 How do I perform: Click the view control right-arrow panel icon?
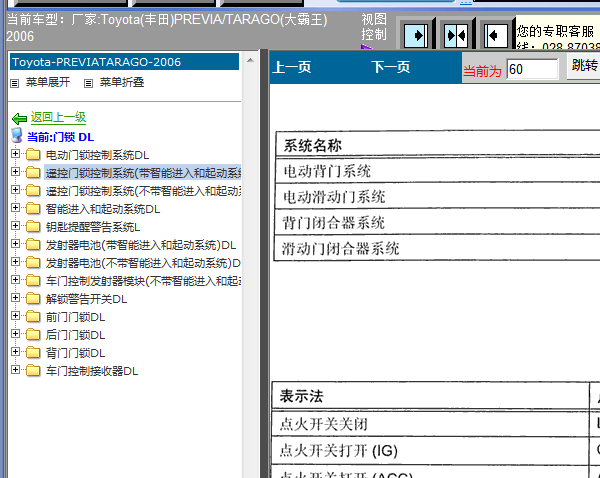click(416, 36)
